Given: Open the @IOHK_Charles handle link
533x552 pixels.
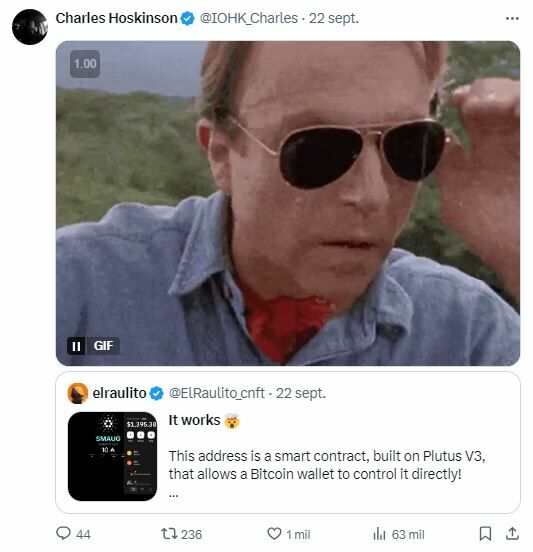Looking at the screenshot, I should point(249,18).
